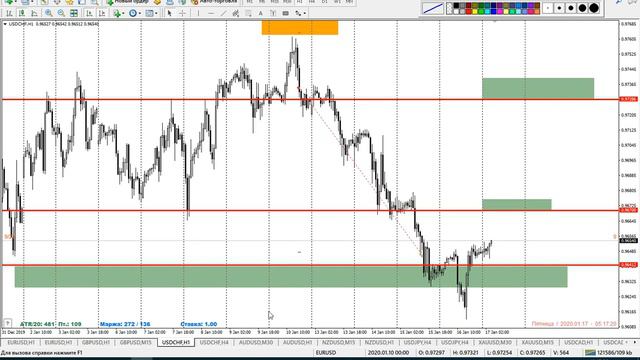
Task: Open the indicators list button
Action: [x=117, y=13]
